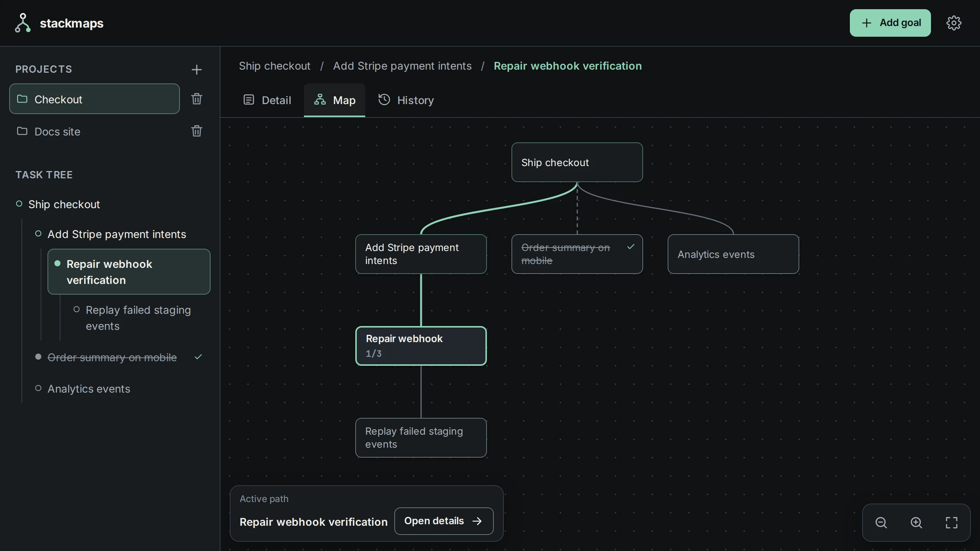
Task: Delete the Docs site project
Action: (x=196, y=131)
